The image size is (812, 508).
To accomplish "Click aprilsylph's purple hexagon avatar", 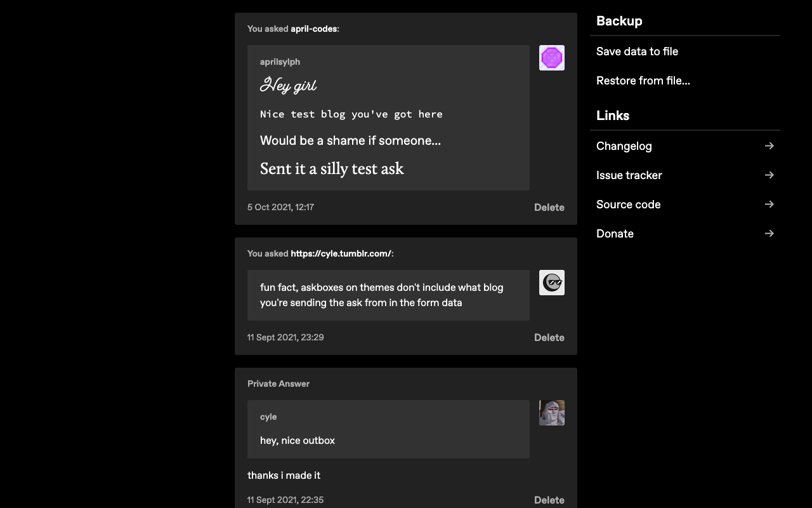I will click(551, 57).
